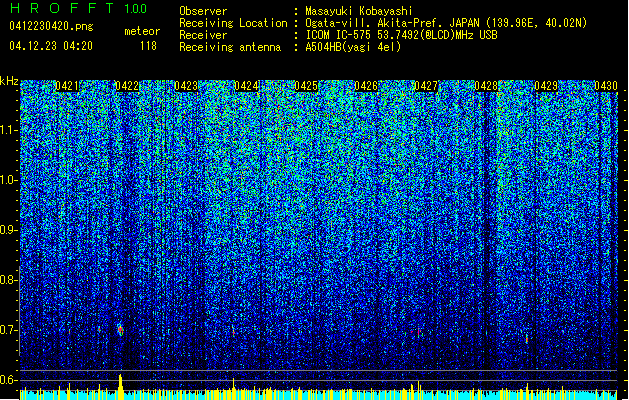Click the 0.8 frequency axis label
629x400 pixels.
pyautogui.click(x=9, y=280)
